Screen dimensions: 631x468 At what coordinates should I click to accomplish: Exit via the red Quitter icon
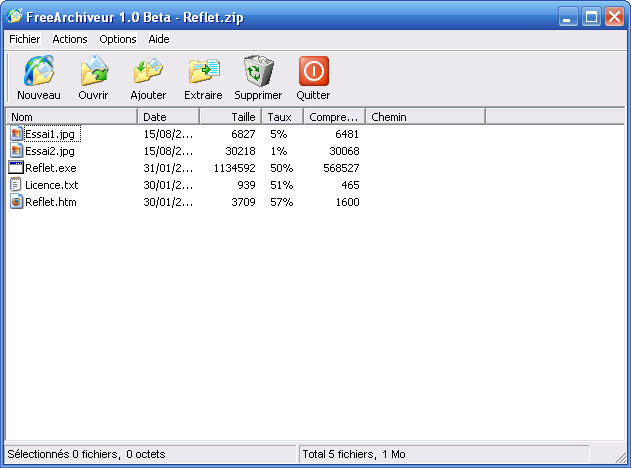point(313,71)
